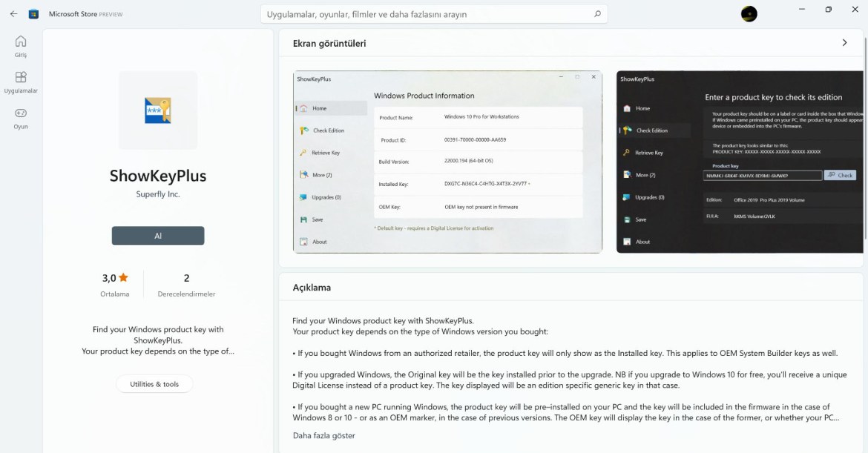Click the Açıklama section heading
868x453 pixels.
click(312, 288)
